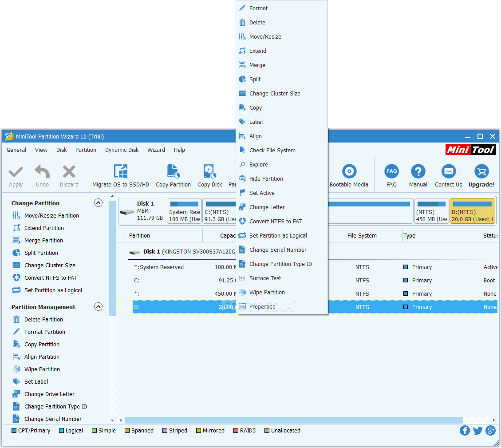
Task: Select Surface Test from context menu
Action: [282, 278]
